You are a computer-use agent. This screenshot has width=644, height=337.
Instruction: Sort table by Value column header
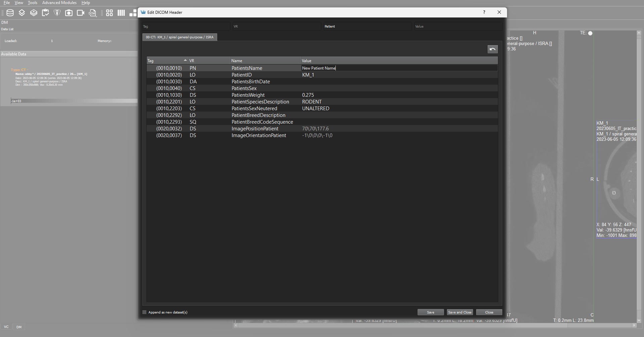[x=399, y=61]
